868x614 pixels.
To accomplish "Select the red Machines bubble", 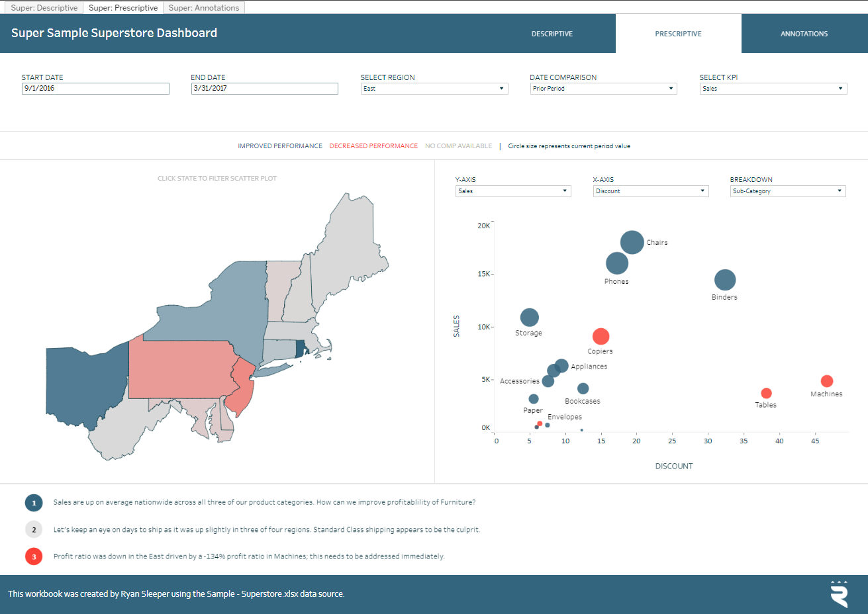I will pos(826,381).
